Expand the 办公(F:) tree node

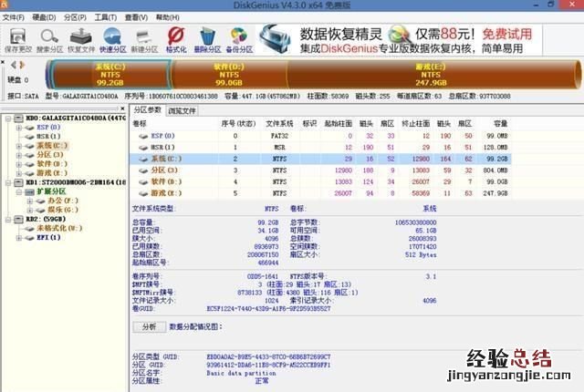click(x=29, y=201)
